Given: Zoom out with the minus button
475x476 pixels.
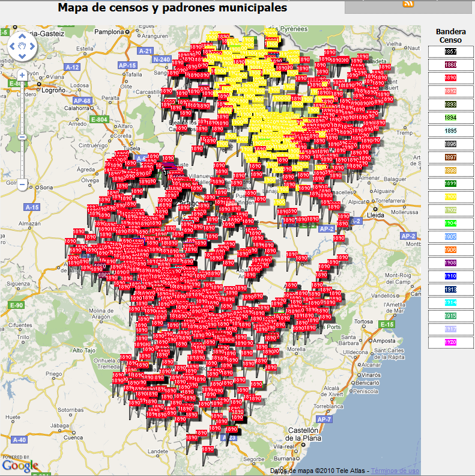Looking at the screenshot, I should coord(22,185).
